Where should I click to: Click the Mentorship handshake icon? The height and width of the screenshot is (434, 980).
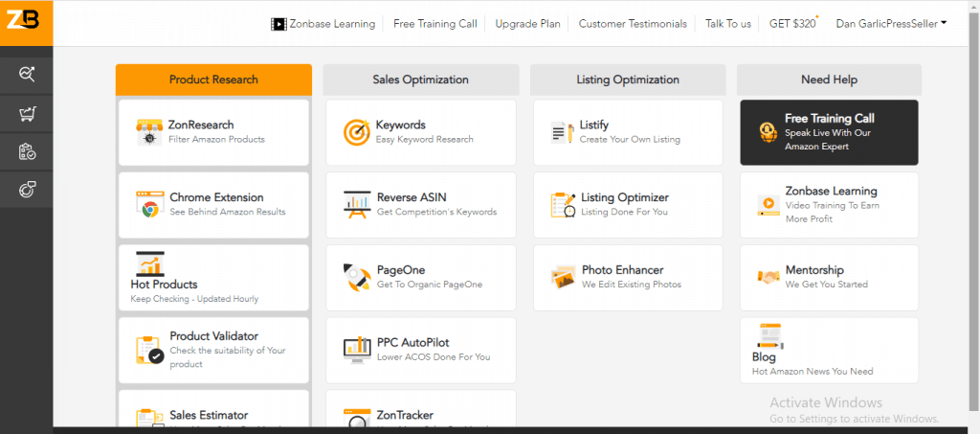click(x=768, y=276)
